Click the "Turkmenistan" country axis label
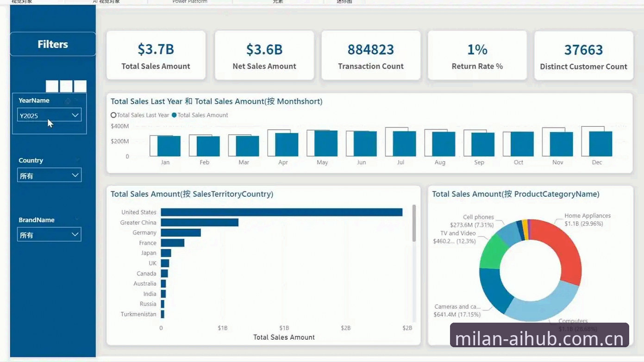Viewport: 644px width, 362px height. click(x=139, y=314)
